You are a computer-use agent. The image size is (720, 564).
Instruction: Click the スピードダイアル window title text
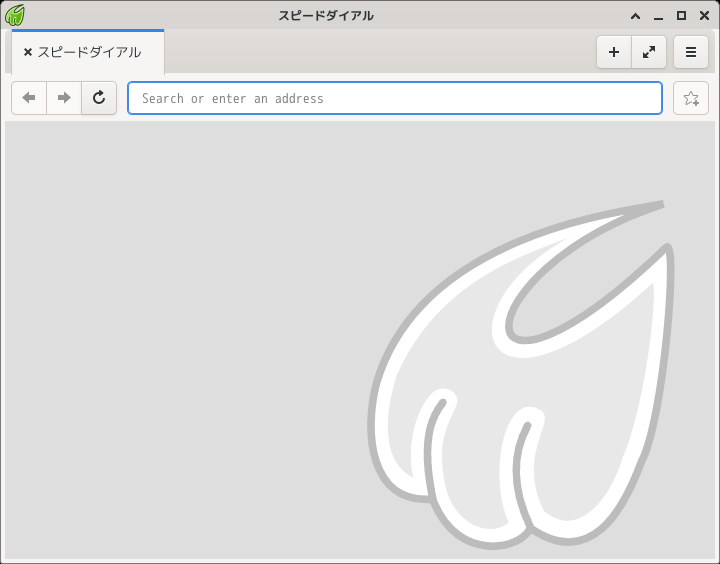tap(326, 16)
